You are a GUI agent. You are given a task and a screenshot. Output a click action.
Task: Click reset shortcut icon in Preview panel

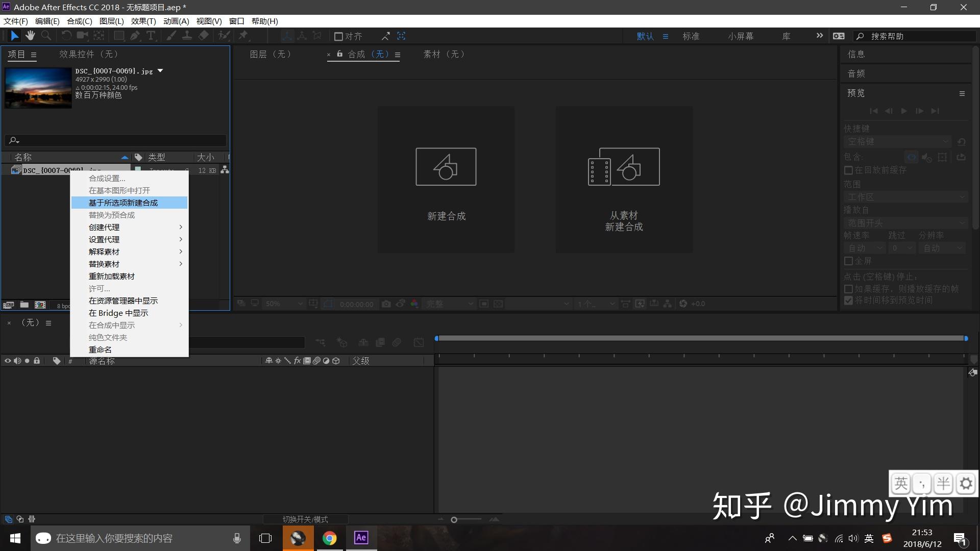click(x=962, y=141)
